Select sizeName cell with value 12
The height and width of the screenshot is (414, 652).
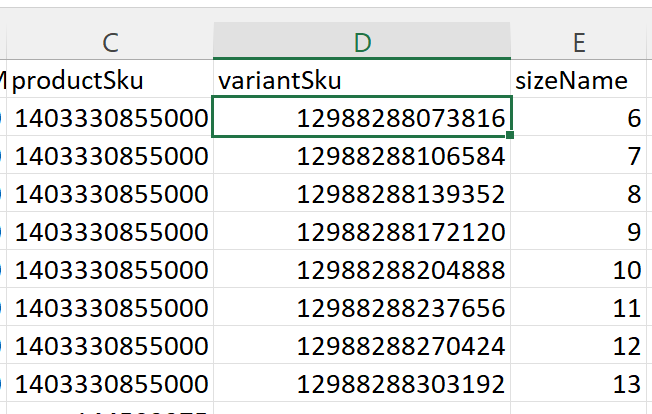579,345
